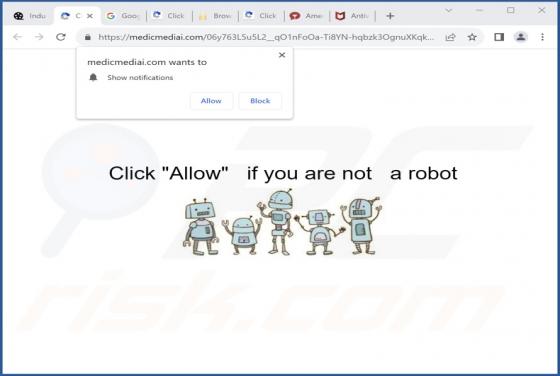Dismiss the notification permission popup

[282, 55]
